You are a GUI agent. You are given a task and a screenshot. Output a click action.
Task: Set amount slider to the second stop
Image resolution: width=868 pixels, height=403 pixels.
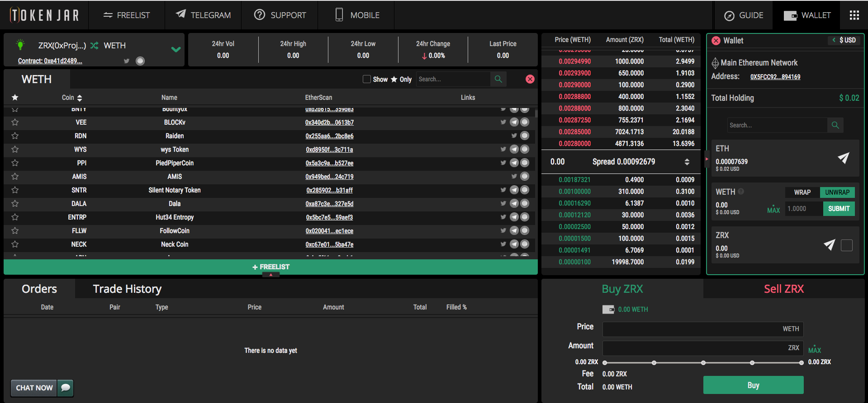654,363
